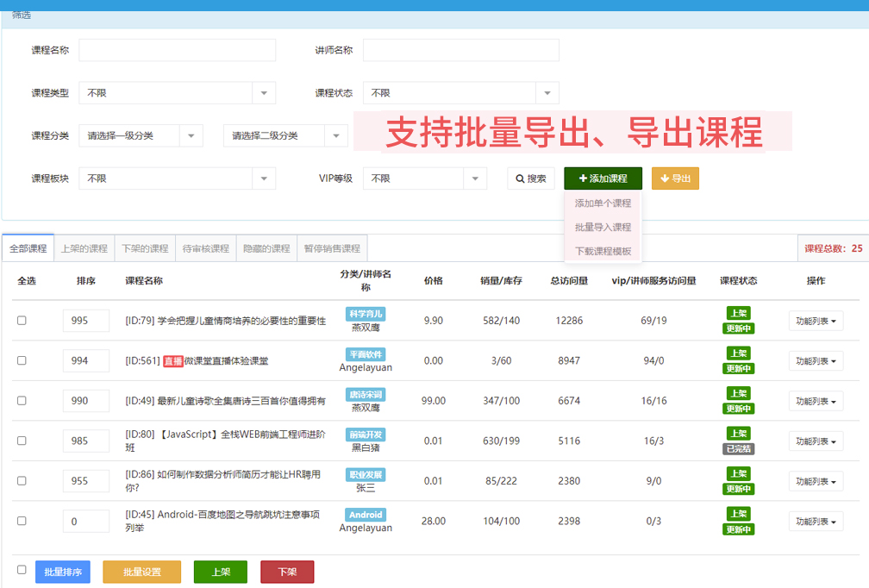Image resolution: width=869 pixels, height=588 pixels.
Task: Choose 添加单个课程 from the menu
Action: click(603, 203)
